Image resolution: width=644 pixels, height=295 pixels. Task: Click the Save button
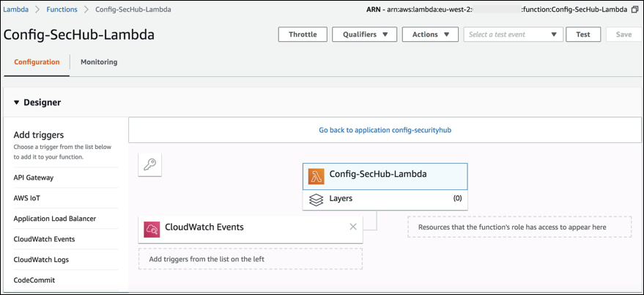tap(623, 34)
